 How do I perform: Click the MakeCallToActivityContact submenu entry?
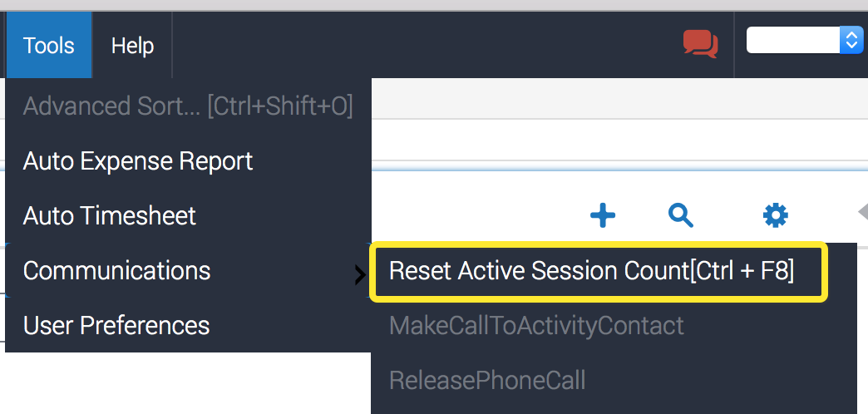[x=536, y=325]
